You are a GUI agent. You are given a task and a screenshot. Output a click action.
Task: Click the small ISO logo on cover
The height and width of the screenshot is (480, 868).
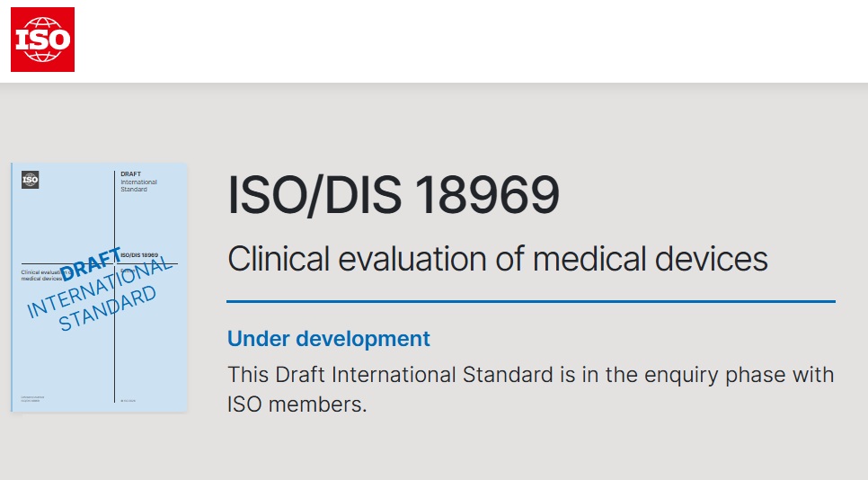tap(30, 179)
